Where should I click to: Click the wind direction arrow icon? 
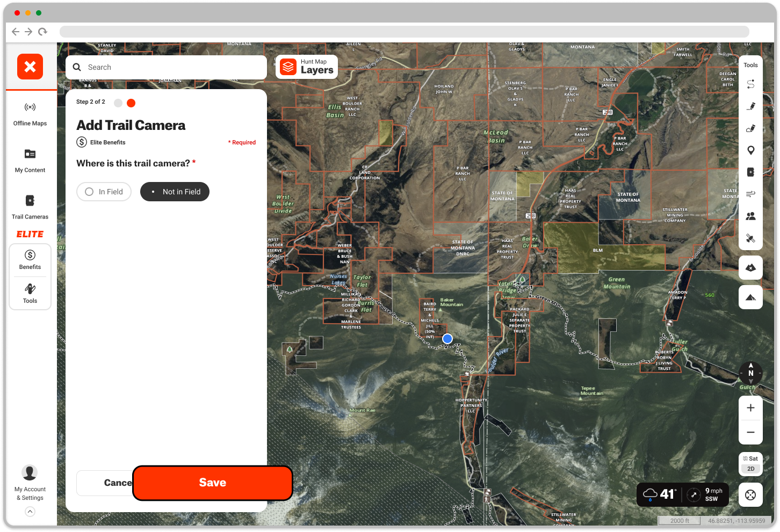694,495
